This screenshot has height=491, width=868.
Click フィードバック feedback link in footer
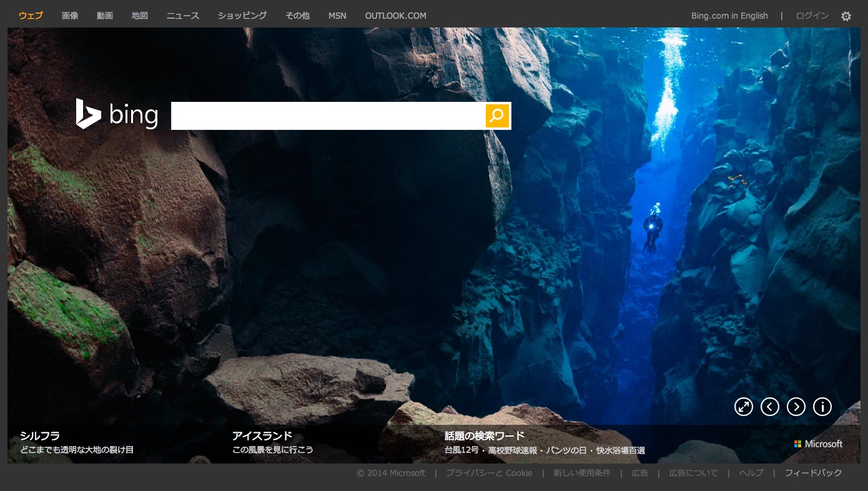813,473
